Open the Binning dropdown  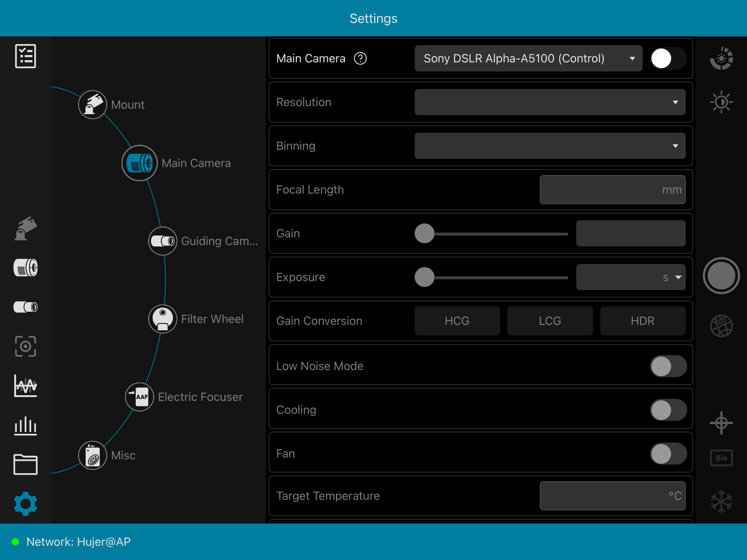[x=550, y=146]
